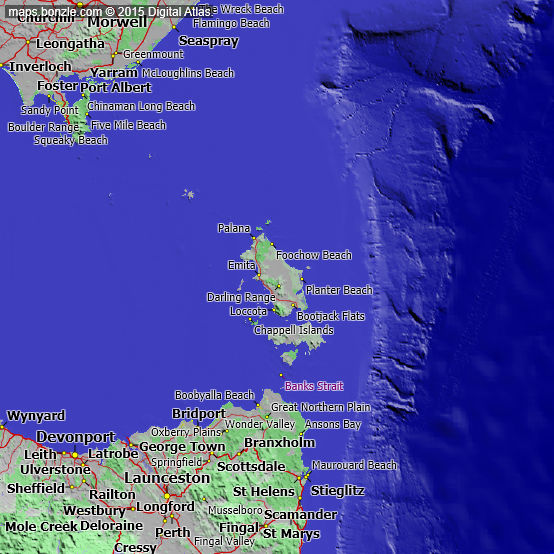554x554 pixels.
Task: Select the Planter Beach label
Action: click(x=339, y=290)
